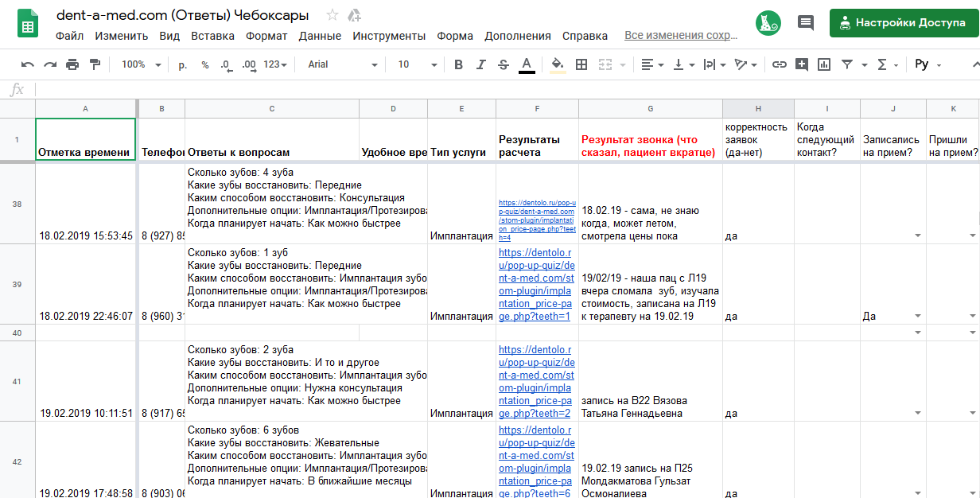Open the zoom 100% dropdown
This screenshot has height=498, width=980.
[141, 64]
